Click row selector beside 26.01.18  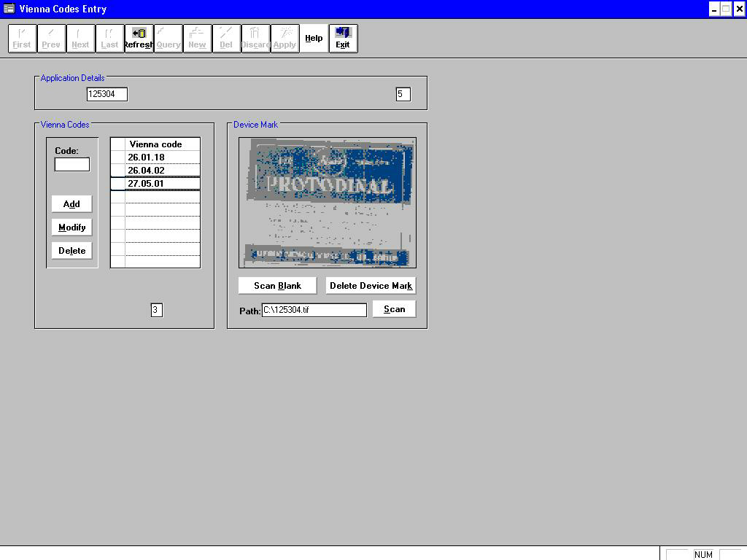[x=118, y=157]
